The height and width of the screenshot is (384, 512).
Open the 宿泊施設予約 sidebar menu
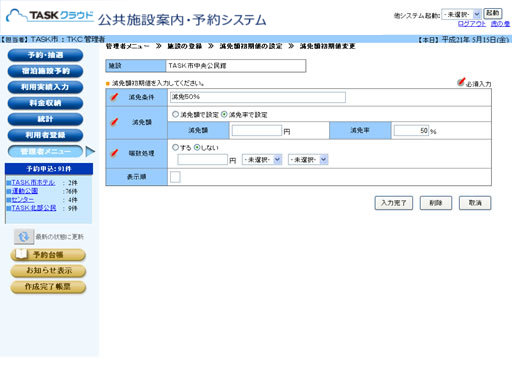45,71
